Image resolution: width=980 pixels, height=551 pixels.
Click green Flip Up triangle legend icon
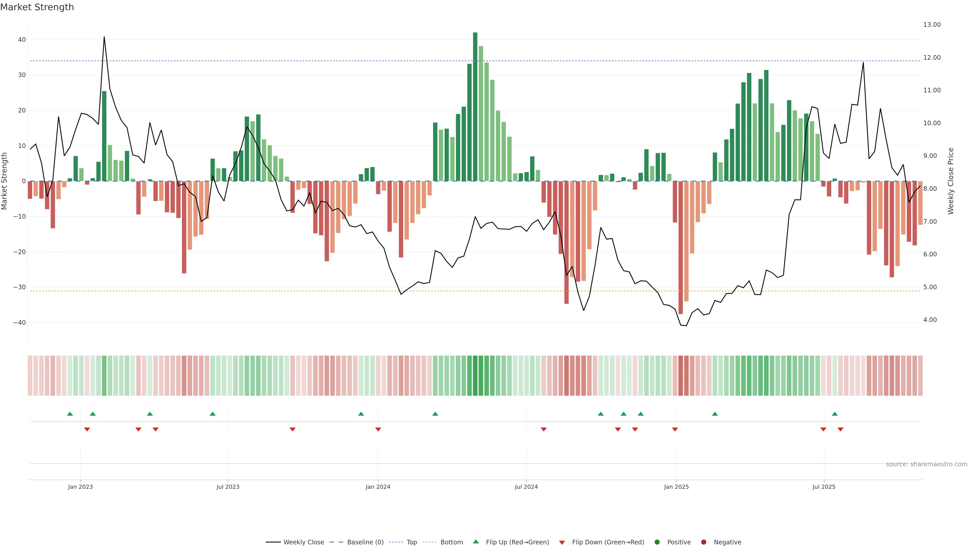pos(475,542)
